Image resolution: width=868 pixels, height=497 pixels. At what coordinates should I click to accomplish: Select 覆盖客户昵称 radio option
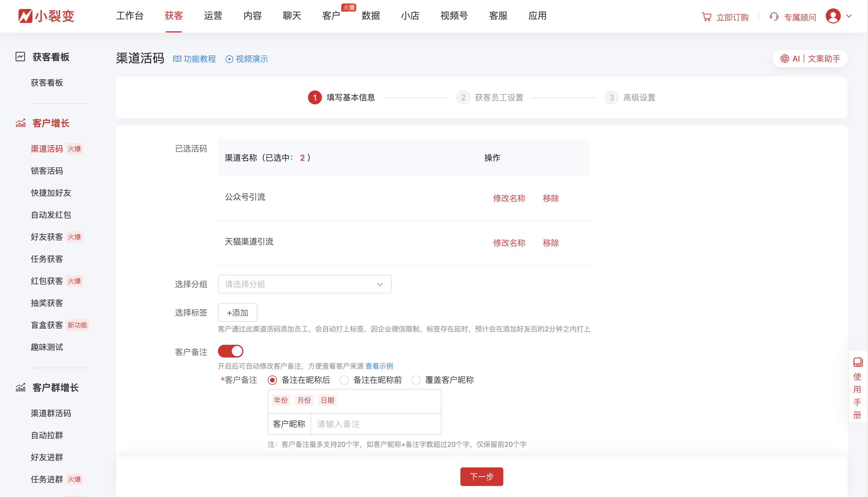(x=416, y=380)
